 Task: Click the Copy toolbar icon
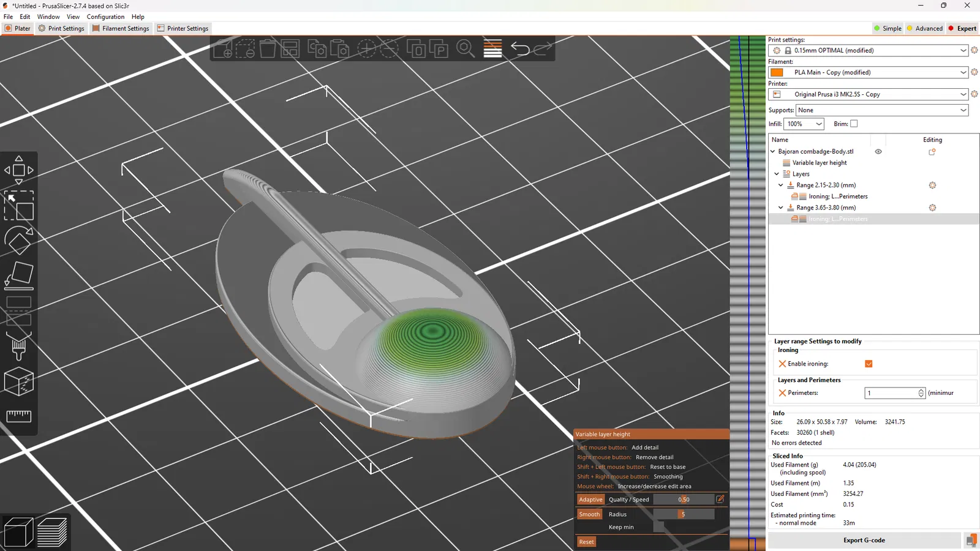(317, 48)
